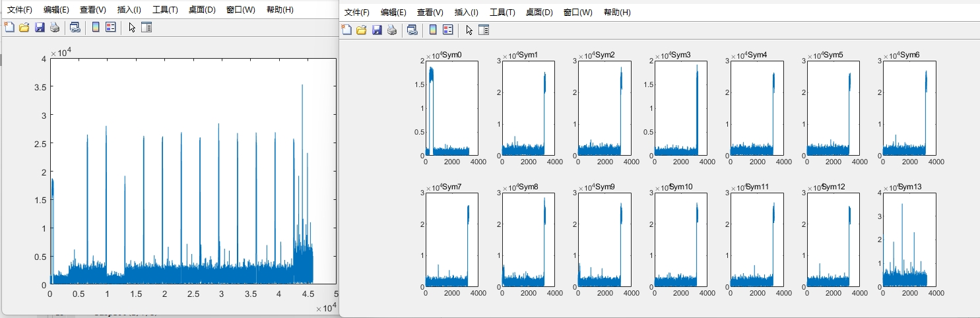Toggle Edit Plot arrow in the Sym subplots window
The image size is (980, 318).
click(x=469, y=30)
